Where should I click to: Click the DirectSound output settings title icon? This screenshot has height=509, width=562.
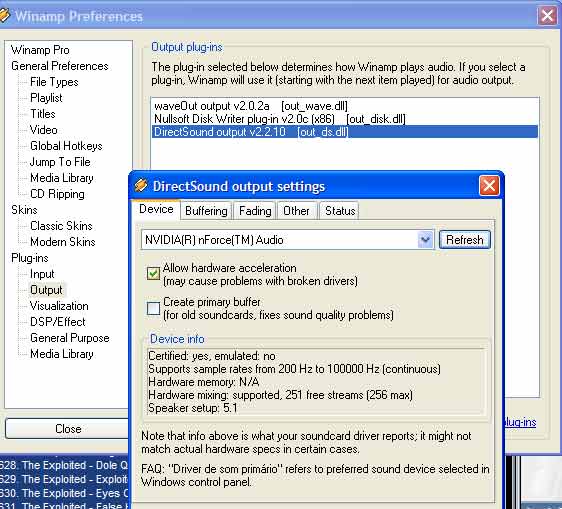[x=141, y=185]
